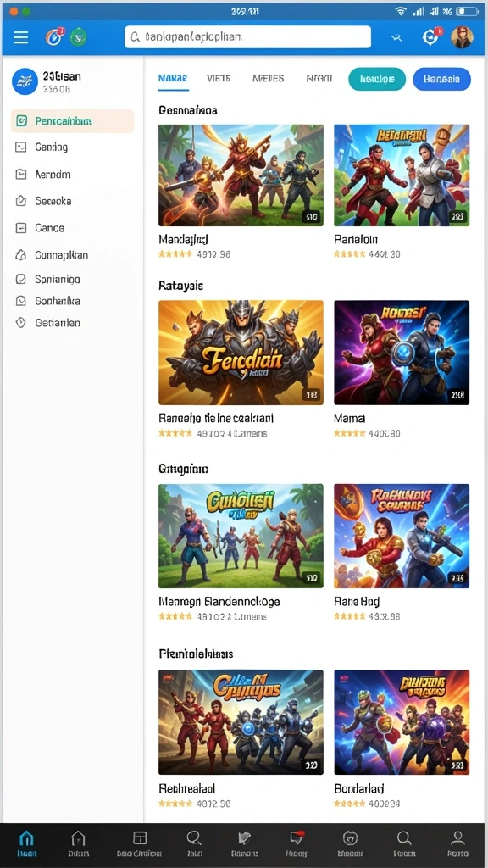This screenshot has height=868, width=488.
Task: Click the white house icon in the bottom bar
Action: click(x=79, y=838)
